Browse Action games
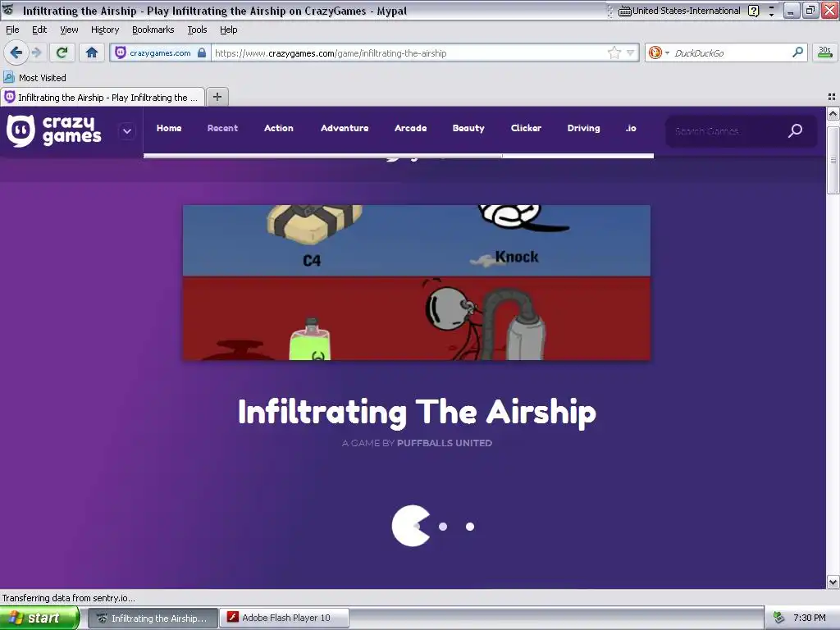840x630 pixels. pos(279,128)
